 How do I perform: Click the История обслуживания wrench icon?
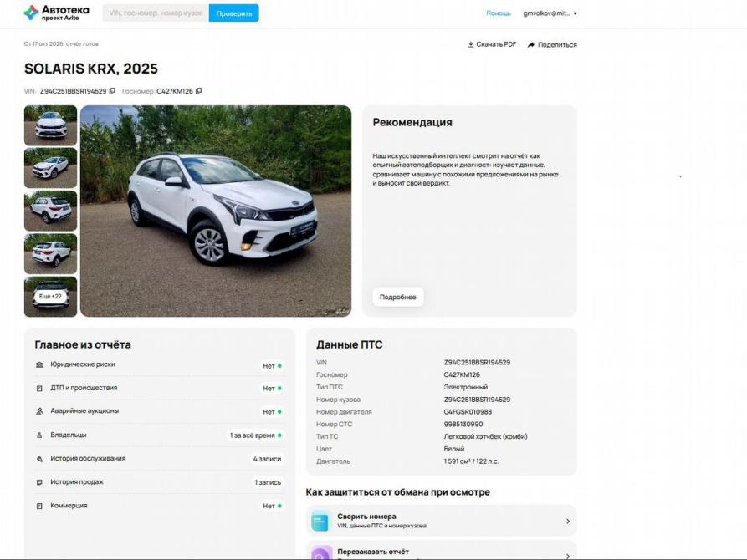coord(39,459)
